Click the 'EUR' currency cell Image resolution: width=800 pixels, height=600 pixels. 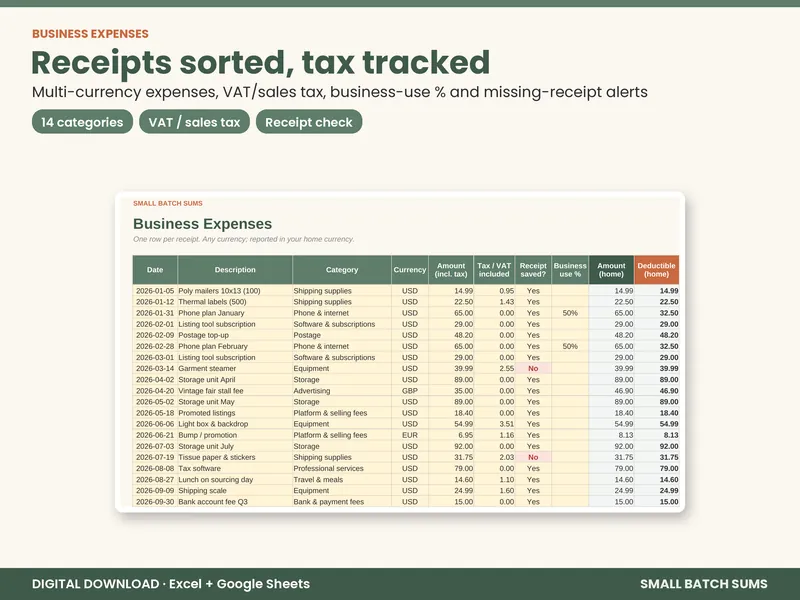point(410,435)
